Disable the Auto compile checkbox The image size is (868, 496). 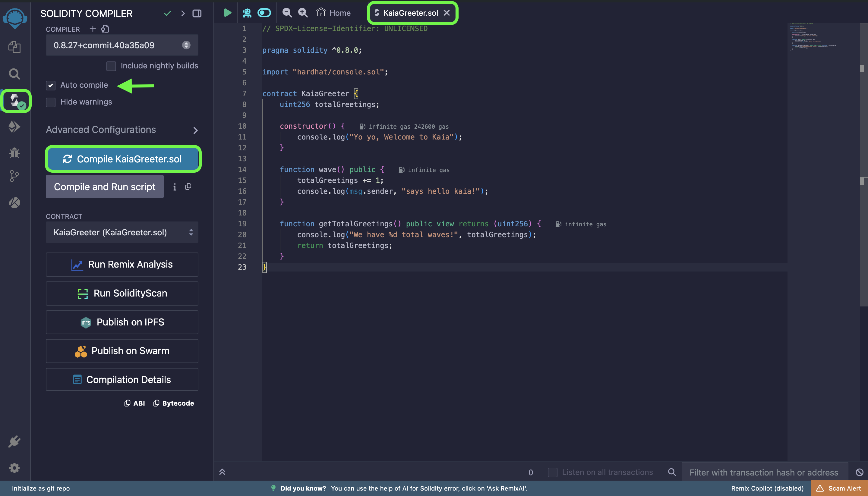(51, 85)
